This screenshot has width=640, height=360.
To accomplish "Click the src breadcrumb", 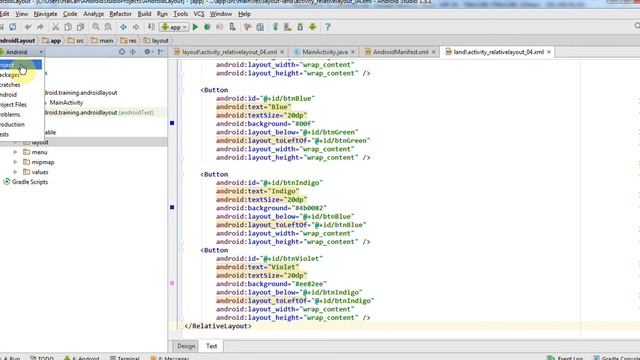I will pyautogui.click(x=76, y=40).
